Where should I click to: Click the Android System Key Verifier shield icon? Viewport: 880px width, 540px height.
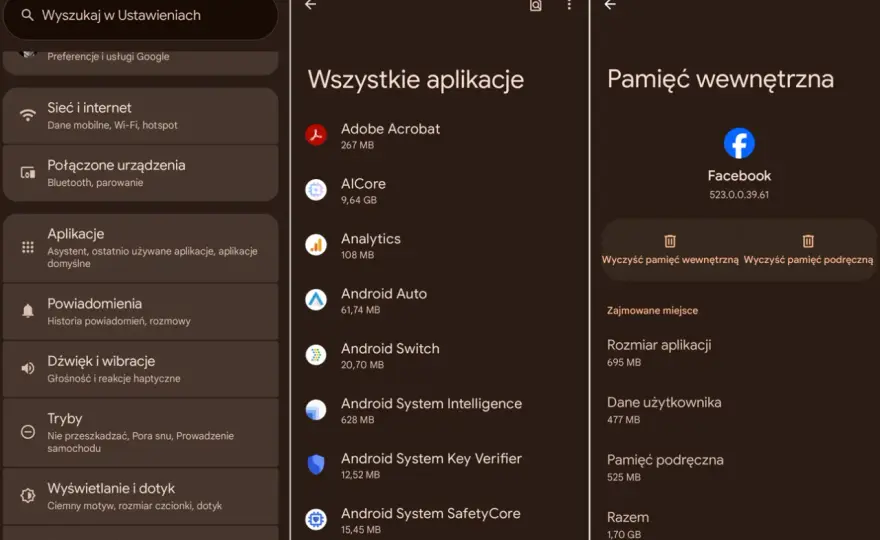coord(316,464)
